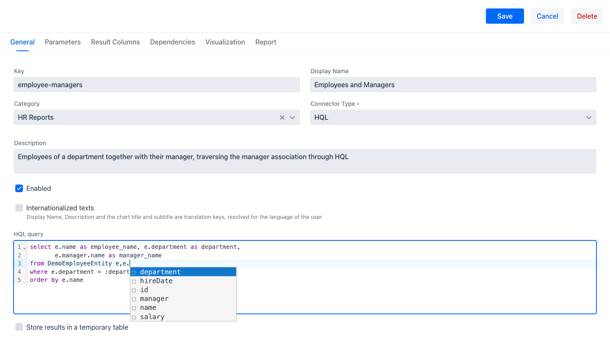Focus the Display Name field

453,85
